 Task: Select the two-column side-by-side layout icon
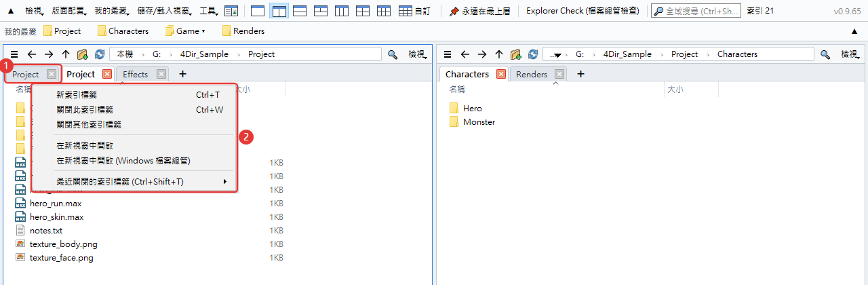pos(279,11)
